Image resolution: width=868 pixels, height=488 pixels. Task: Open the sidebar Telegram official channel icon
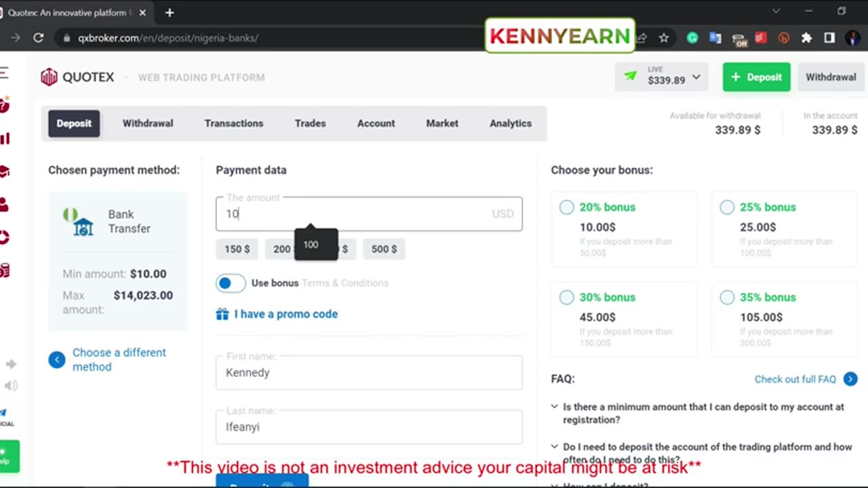pos(5,417)
